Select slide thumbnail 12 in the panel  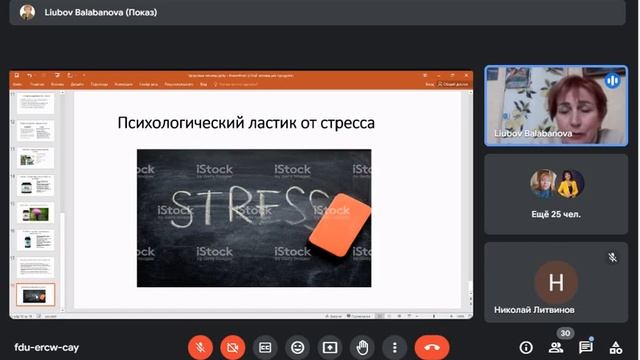tap(36, 131)
